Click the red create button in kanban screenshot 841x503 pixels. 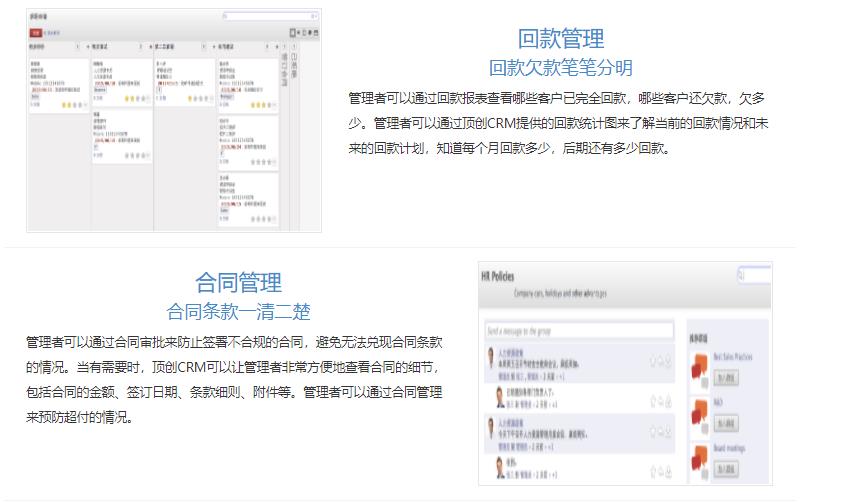35,33
